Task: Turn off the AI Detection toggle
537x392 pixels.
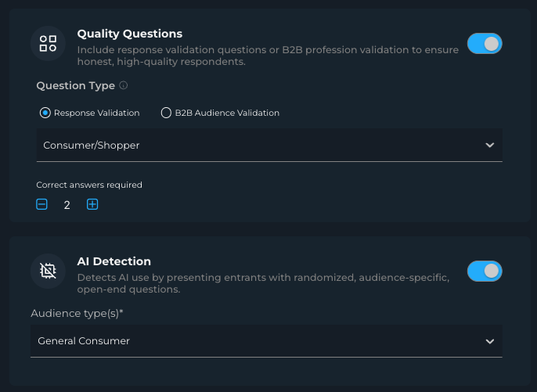Action: [x=485, y=271]
